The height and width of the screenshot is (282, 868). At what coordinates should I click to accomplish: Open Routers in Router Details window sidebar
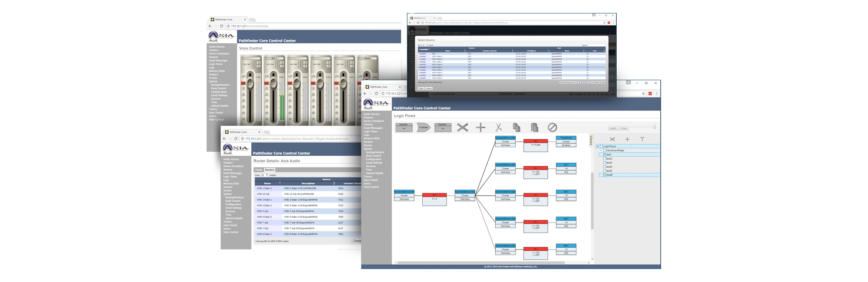tap(228, 187)
